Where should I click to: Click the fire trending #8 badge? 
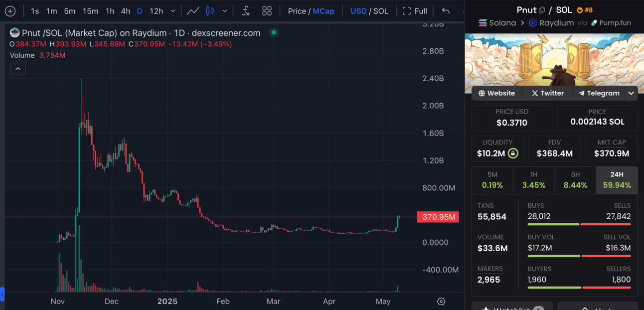coord(584,10)
